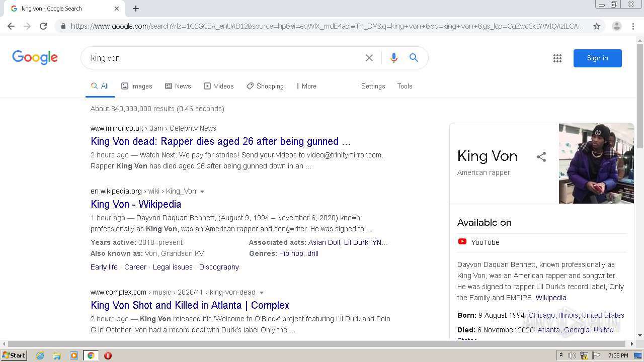
Task: Click the address bar URL
Action: pos(327,26)
